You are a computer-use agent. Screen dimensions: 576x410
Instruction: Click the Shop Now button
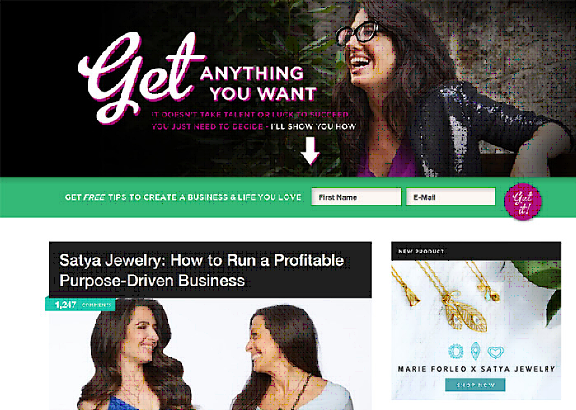point(475,385)
